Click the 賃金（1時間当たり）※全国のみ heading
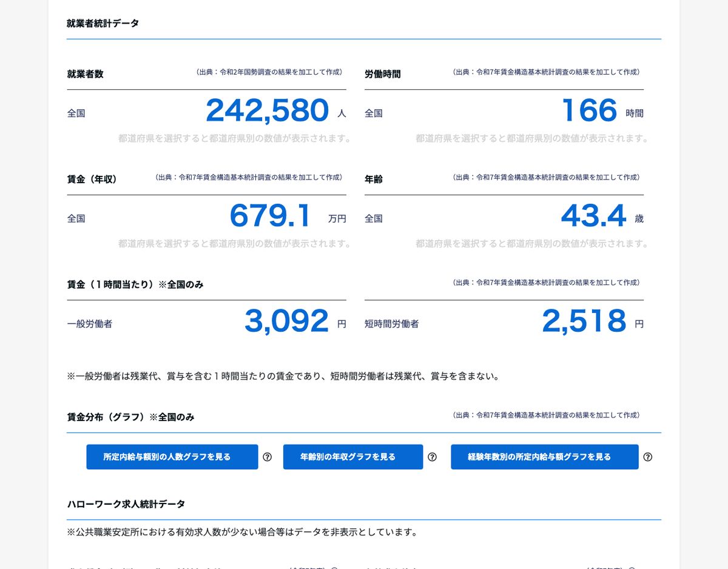 coord(135,284)
